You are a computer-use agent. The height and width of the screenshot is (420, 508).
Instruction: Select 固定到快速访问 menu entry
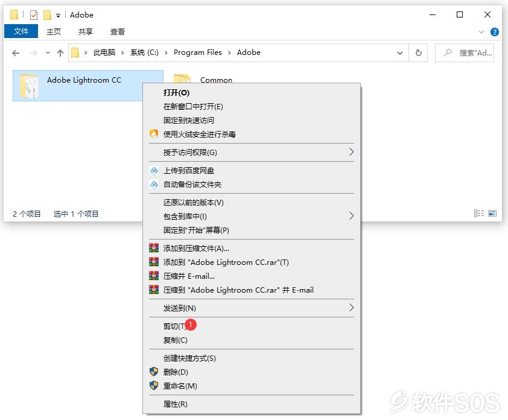pyautogui.click(x=252, y=121)
